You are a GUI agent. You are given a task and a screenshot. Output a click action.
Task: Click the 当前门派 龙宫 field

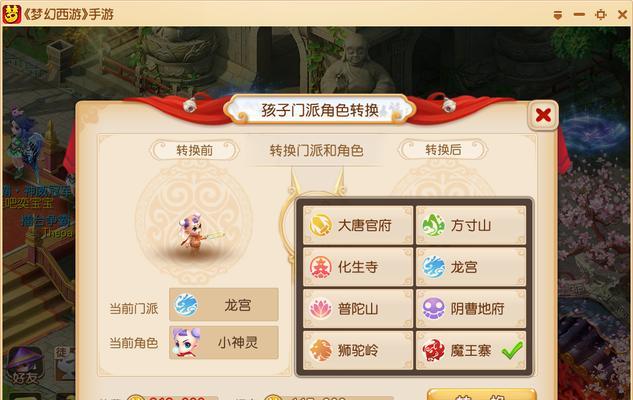point(224,305)
